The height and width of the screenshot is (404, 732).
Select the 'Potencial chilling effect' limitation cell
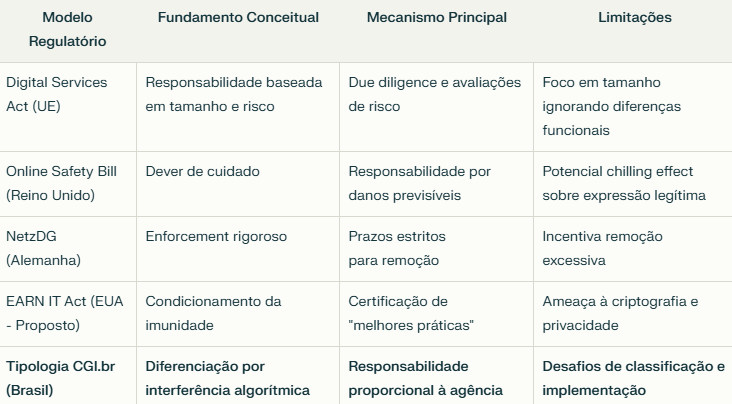(x=633, y=184)
